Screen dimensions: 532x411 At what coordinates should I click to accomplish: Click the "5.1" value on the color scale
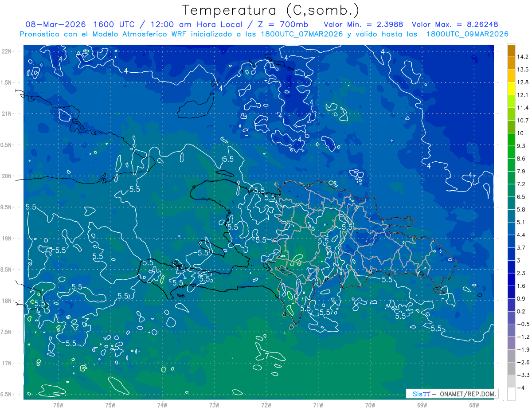[x=521, y=222]
